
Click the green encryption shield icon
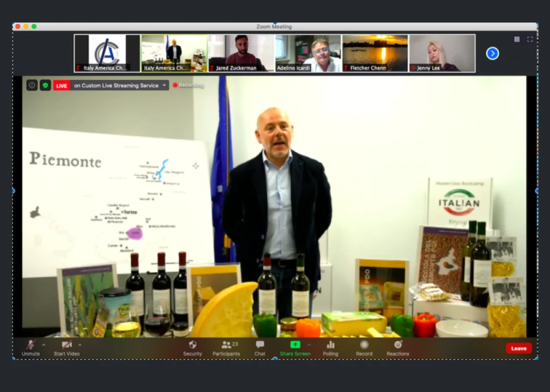pyautogui.click(x=45, y=85)
